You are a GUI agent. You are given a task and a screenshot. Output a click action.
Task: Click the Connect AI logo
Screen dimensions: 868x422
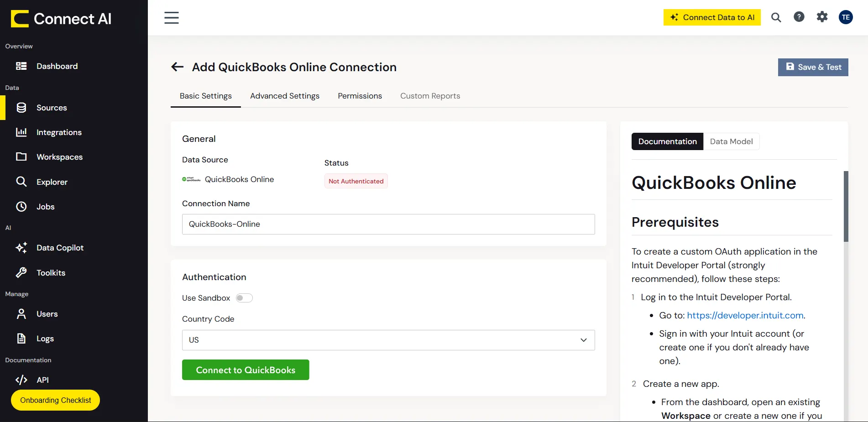(x=61, y=19)
